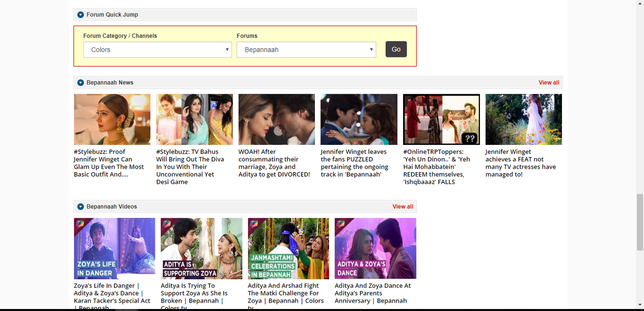Screen dimensions: 644x311
Task: Open thumbnail of TV Bahus Diva article
Action: coord(194,119)
